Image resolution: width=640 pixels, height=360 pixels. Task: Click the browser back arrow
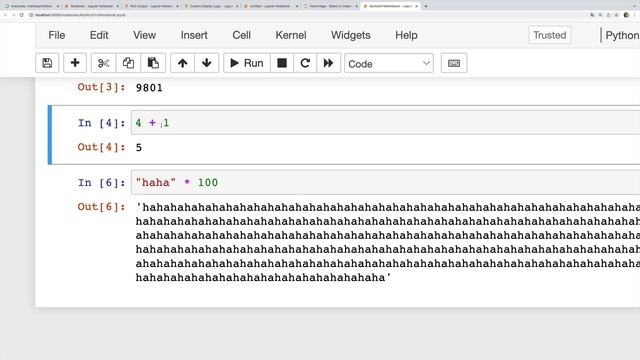coord(5,15)
